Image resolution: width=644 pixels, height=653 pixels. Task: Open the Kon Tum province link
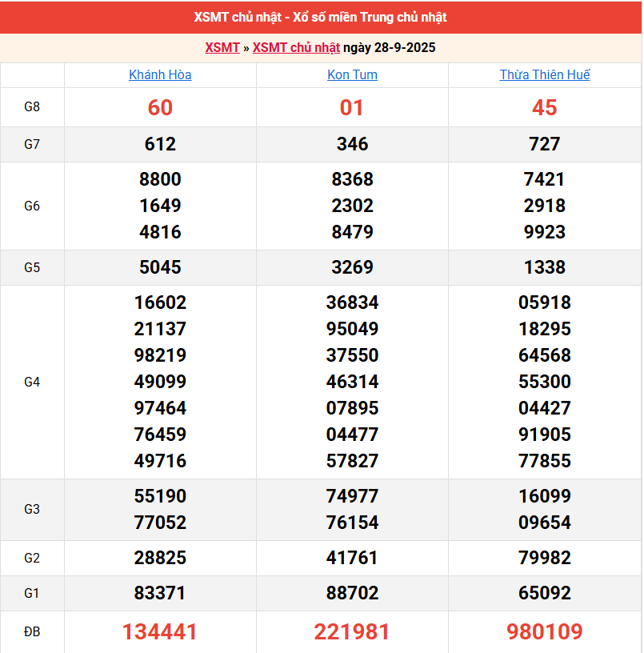(352, 75)
